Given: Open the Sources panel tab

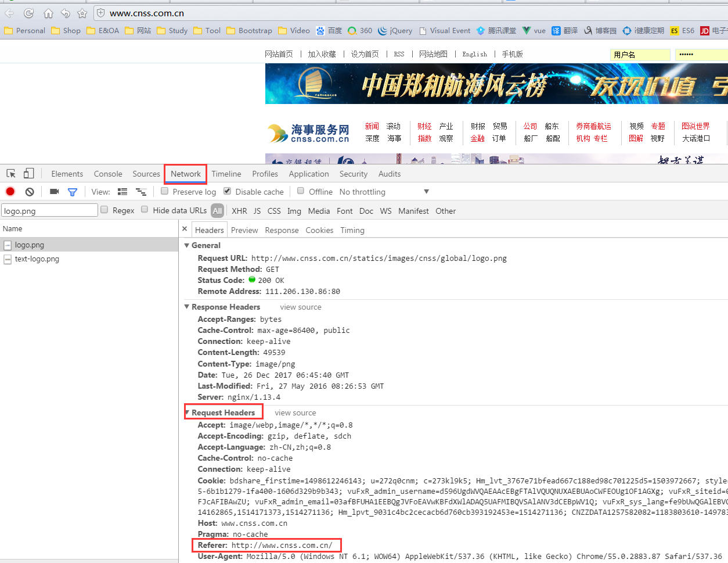Looking at the screenshot, I should point(146,174).
